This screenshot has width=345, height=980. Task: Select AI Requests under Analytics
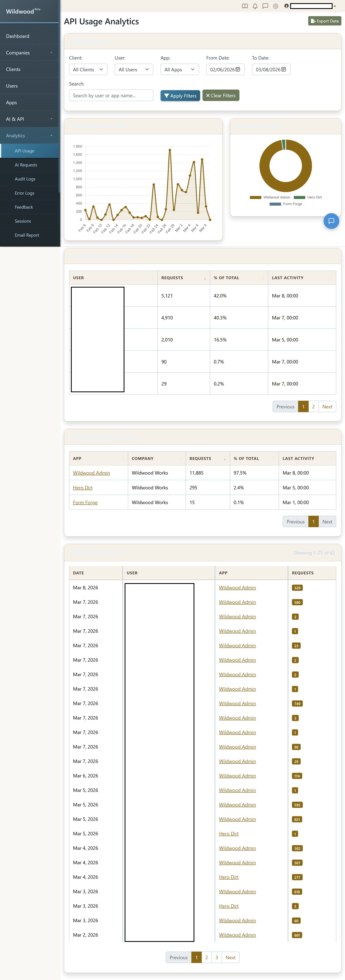pyautogui.click(x=26, y=165)
